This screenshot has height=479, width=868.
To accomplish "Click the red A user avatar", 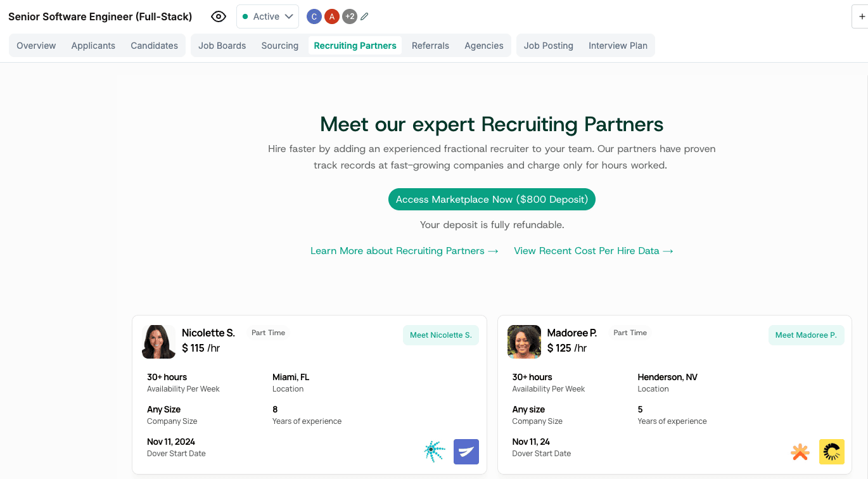I will click(331, 17).
